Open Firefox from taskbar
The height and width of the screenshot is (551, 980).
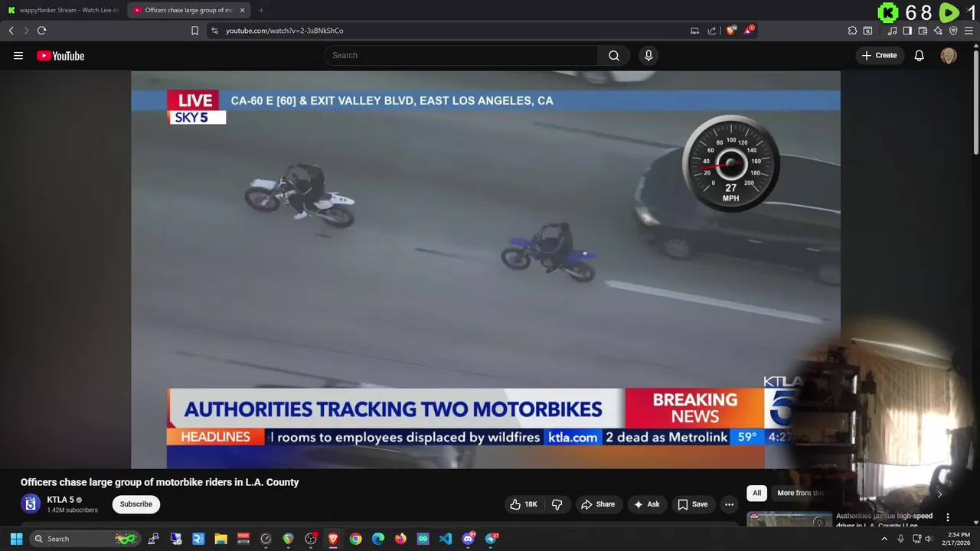[x=400, y=539]
